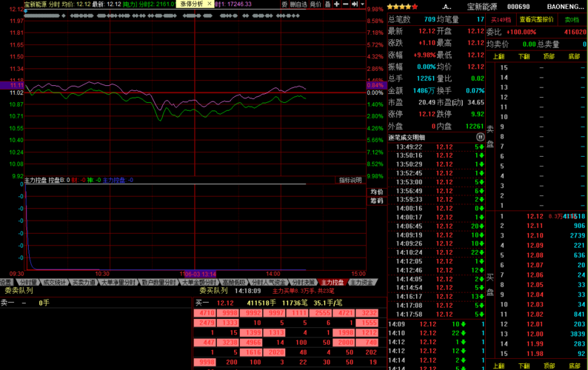Viewport: 588px width, 370px height.
Task: Click the 卖0档 button
Action: pyautogui.click(x=572, y=19)
